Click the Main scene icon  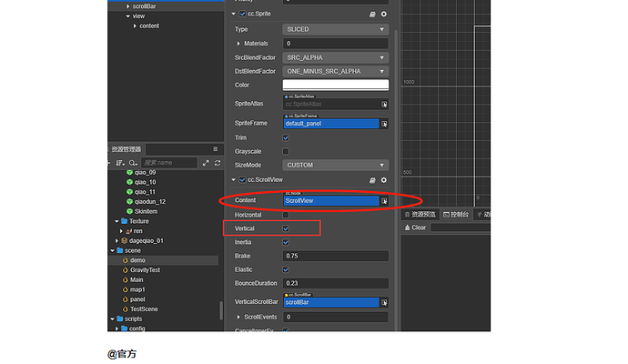125,280
